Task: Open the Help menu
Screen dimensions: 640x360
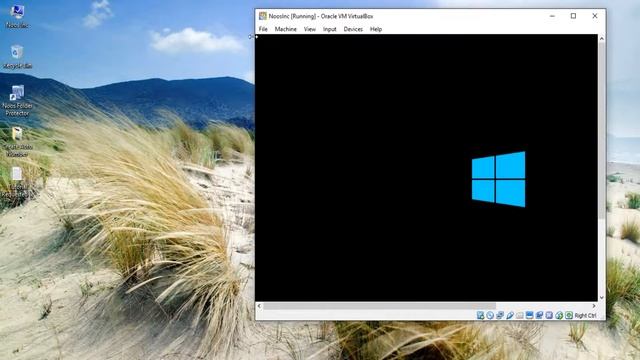Action: pos(376,29)
